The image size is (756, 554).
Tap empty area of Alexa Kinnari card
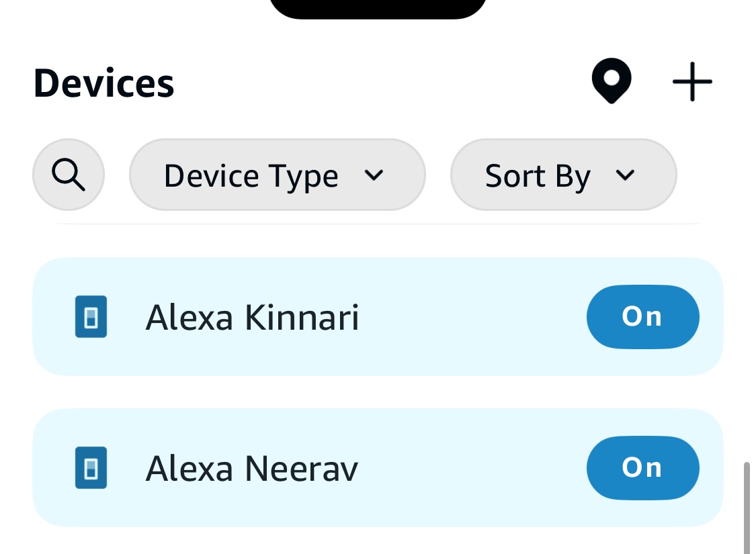[472, 316]
